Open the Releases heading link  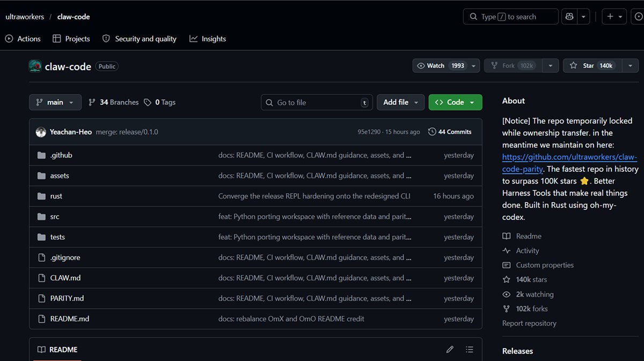coord(517,351)
